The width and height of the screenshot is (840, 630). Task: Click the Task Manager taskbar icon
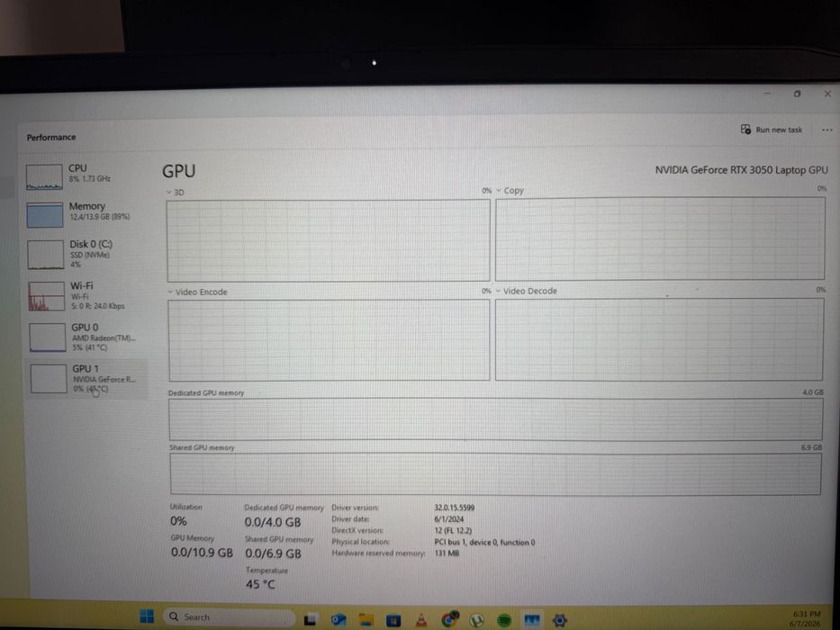(x=532, y=620)
